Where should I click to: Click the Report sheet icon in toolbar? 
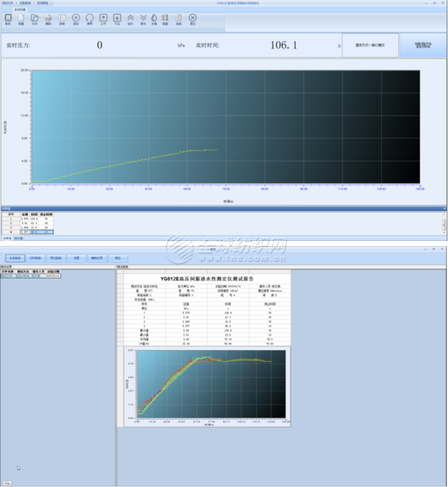(179, 19)
